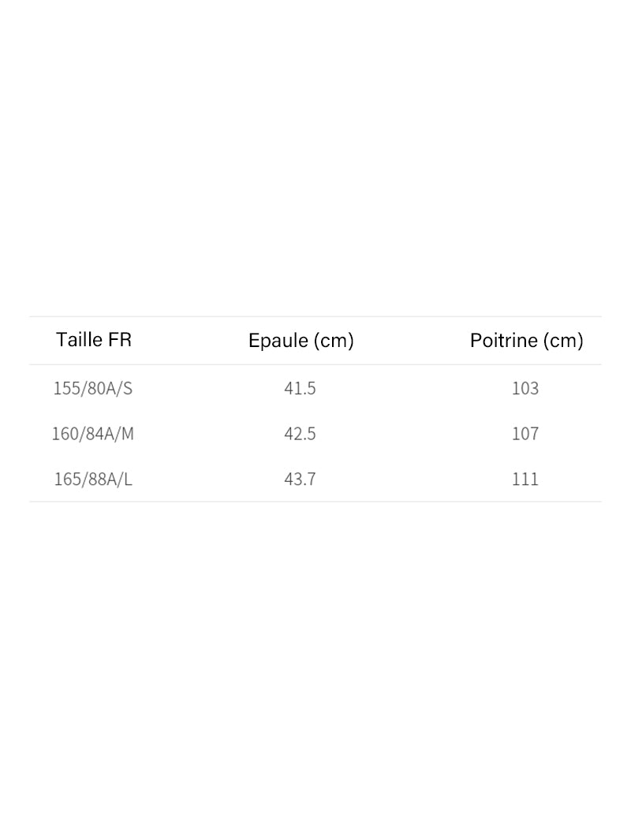Click shoulder value 41.5
631x840 pixels.
pyautogui.click(x=300, y=388)
